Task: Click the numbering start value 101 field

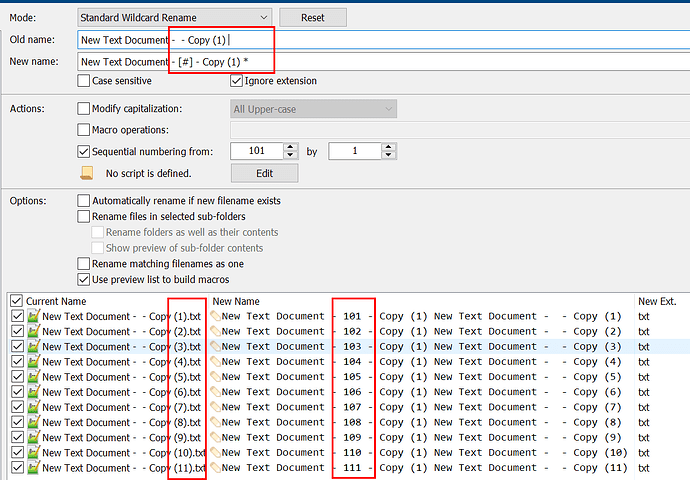Action: pyautogui.click(x=257, y=151)
